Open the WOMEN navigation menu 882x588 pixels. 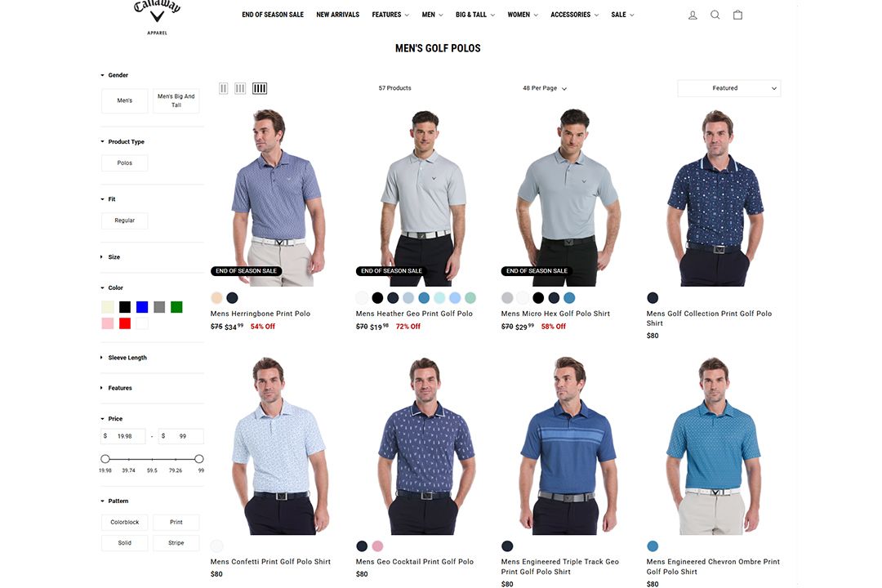coord(522,14)
